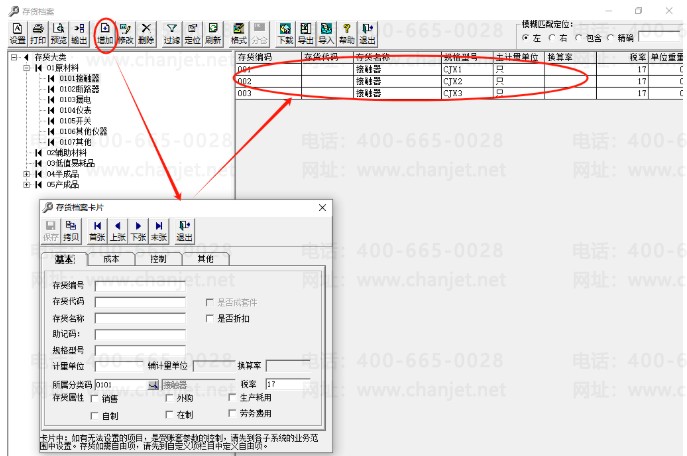Image resolution: width=687 pixels, height=456 pixels.
Task: Enable the 自制 attribute checkbox
Action: tap(94, 416)
